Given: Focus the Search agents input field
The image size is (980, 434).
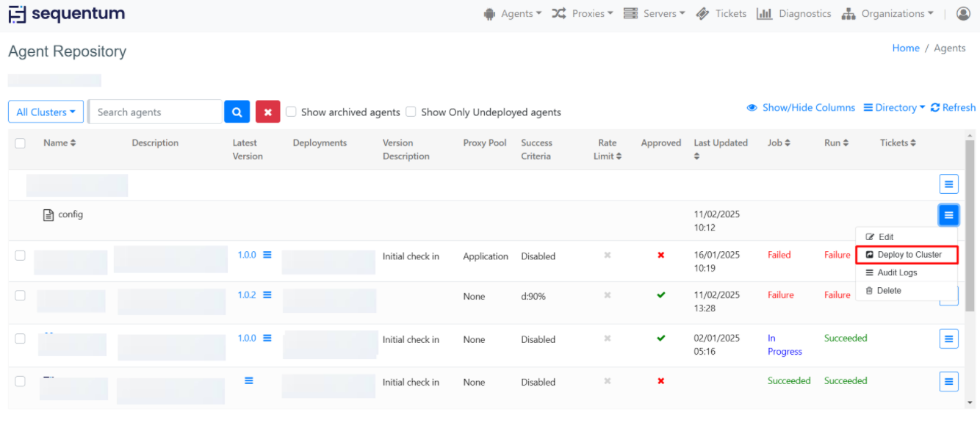Looking at the screenshot, I should coord(156,112).
